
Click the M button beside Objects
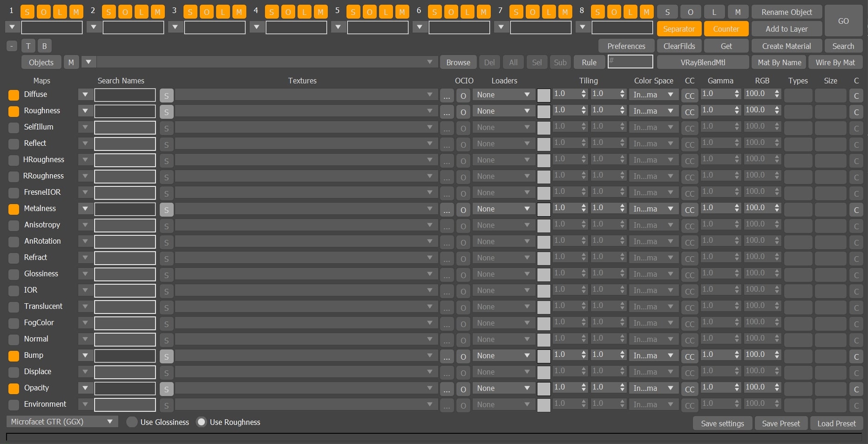[71, 62]
